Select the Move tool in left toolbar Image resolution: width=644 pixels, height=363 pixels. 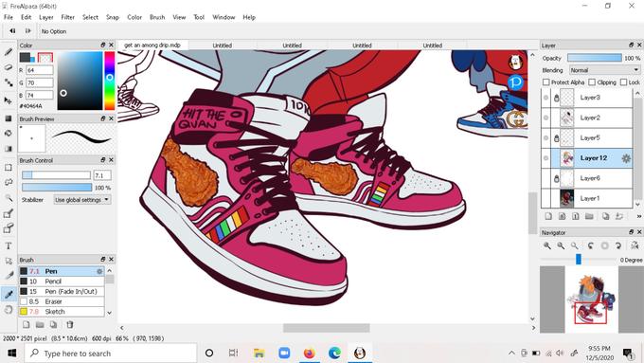point(9,100)
